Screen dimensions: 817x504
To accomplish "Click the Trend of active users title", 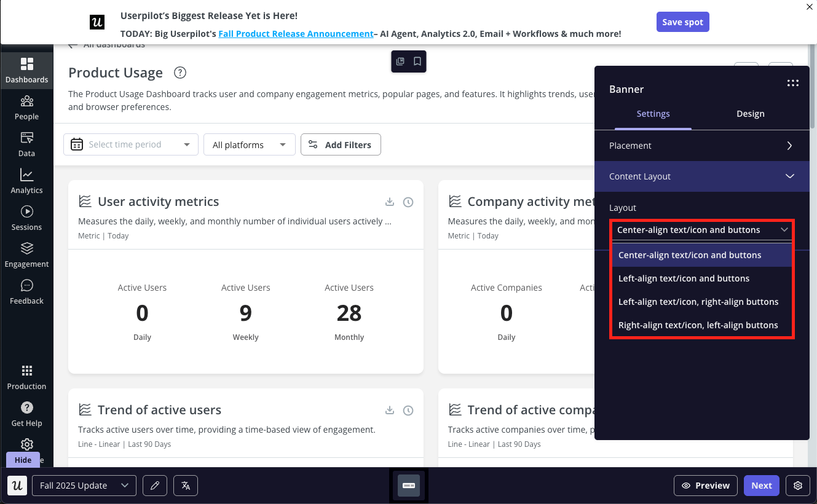I will [x=159, y=410].
